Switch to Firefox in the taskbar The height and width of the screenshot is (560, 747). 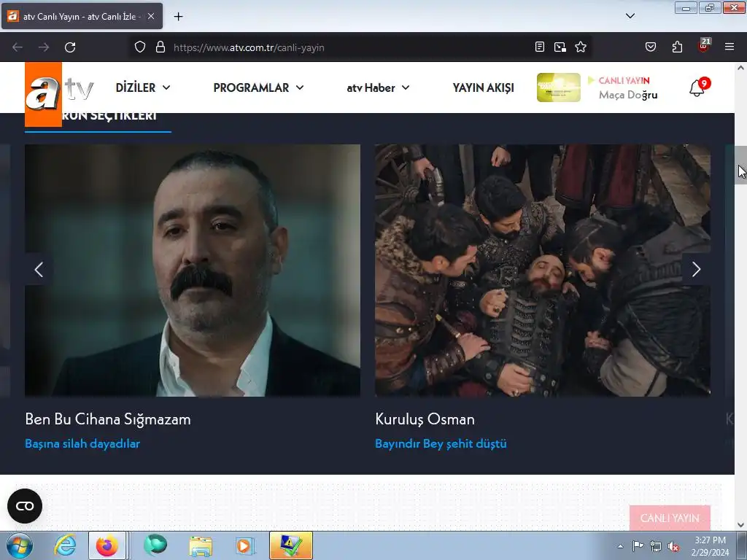pyautogui.click(x=107, y=545)
